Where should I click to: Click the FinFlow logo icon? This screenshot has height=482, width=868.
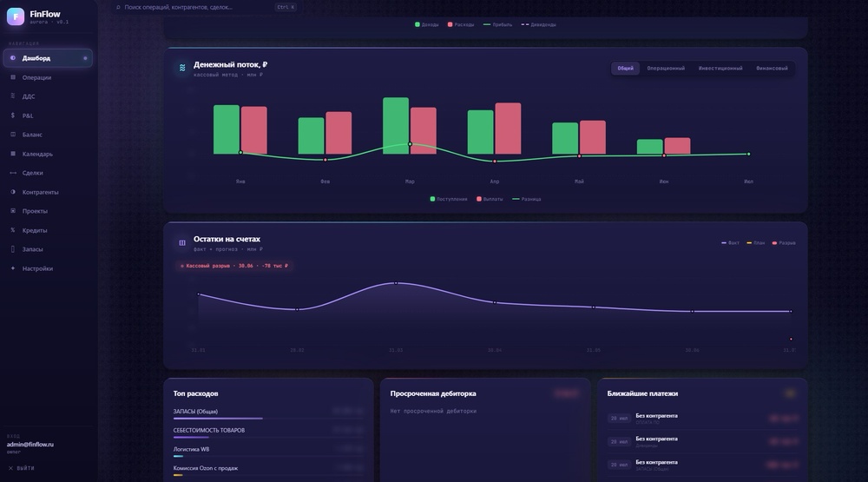(16, 16)
